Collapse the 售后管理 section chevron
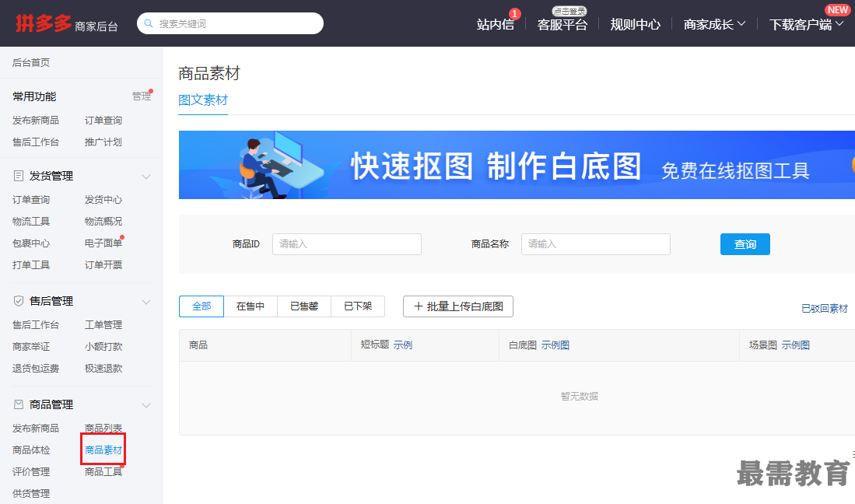Viewport: 855px width, 504px height. coord(146,302)
